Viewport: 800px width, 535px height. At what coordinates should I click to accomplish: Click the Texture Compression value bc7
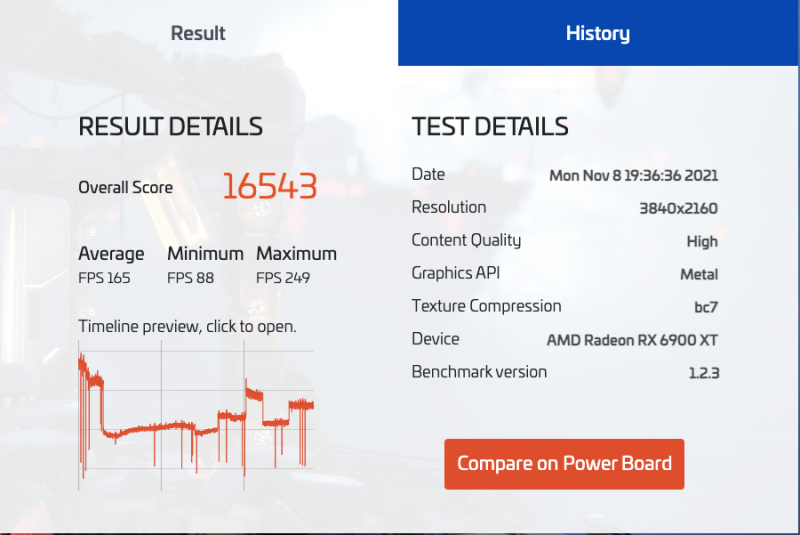(706, 307)
